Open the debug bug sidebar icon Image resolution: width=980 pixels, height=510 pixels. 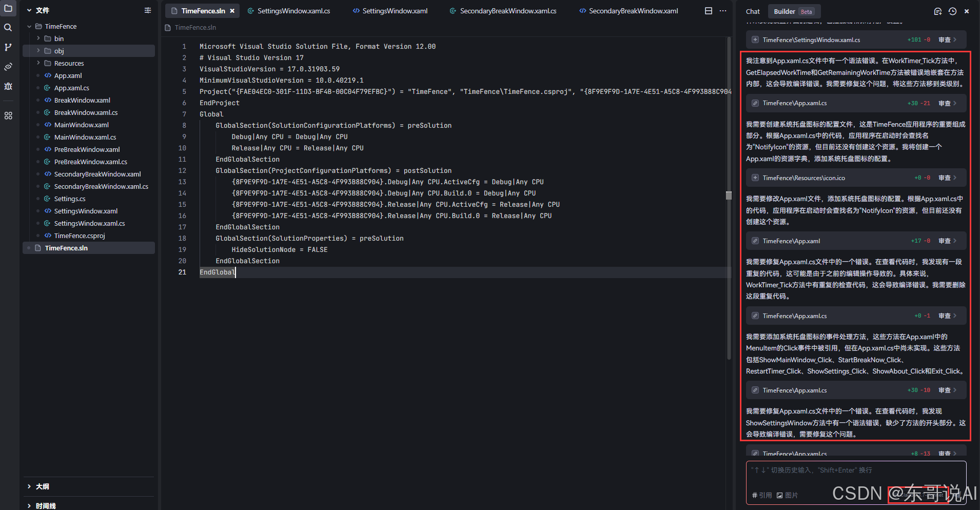(8, 86)
